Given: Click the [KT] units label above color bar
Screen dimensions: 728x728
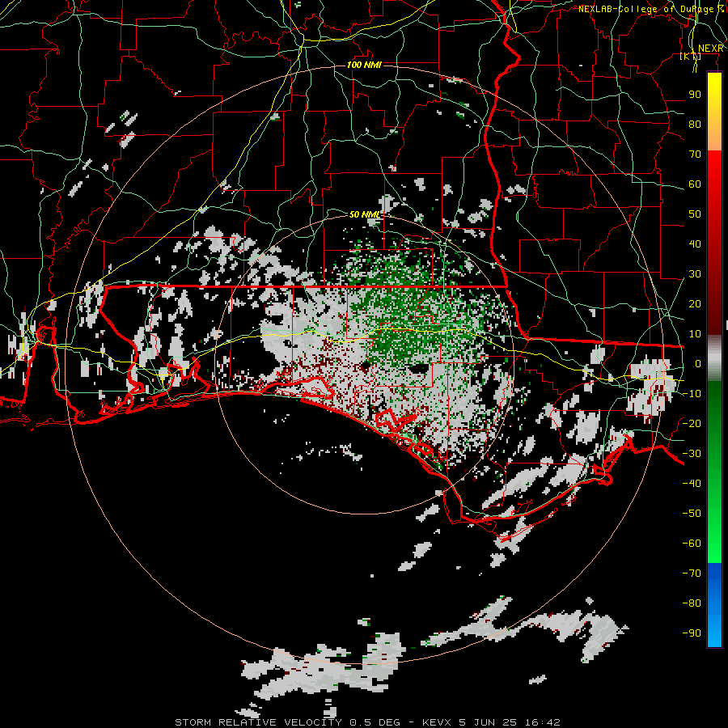Looking at the screenshot, I should click(691, 56).
